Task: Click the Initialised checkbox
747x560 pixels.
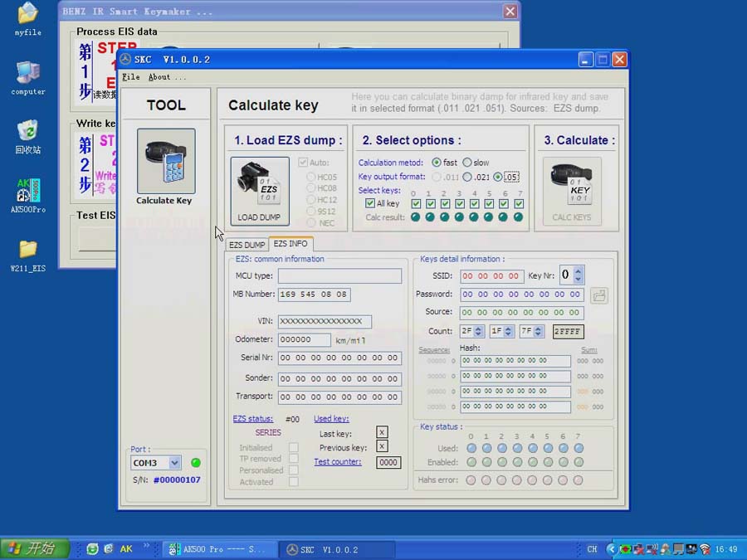Action: click(x=294, y=447)
